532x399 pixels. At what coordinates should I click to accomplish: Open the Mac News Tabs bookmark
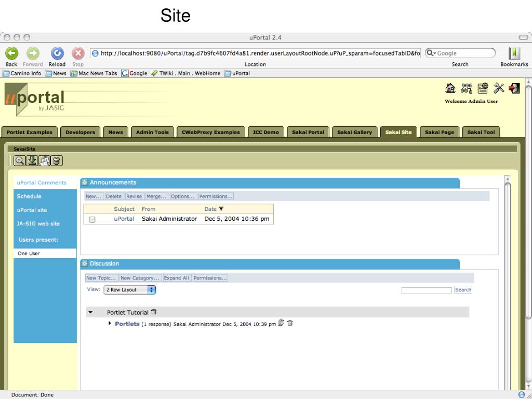click(x=94, y=73)
